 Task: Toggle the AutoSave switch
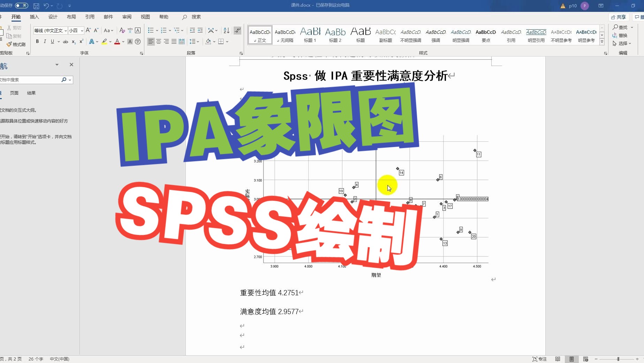[x=22, y=6]
